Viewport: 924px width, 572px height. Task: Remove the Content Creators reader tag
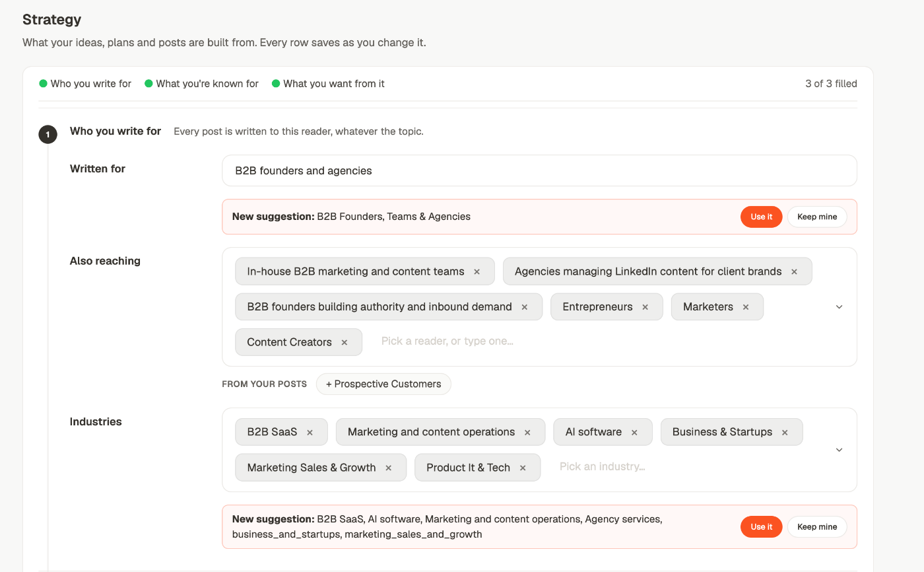[345, 342]
